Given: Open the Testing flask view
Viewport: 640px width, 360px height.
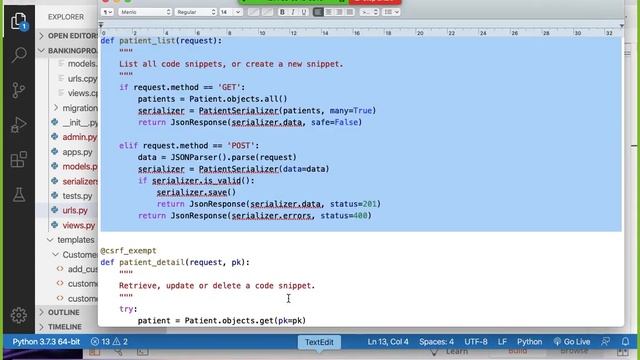Looking at the screenshot, I should 19,195.
